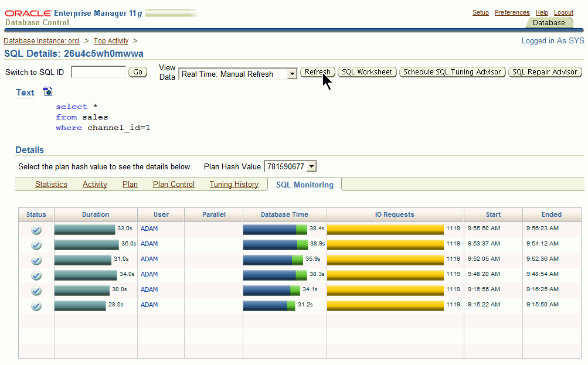The height and width of the screenshot is (365, 588).
Task: Click the Top Activity breadcrumb link
Action: (111, 41)
